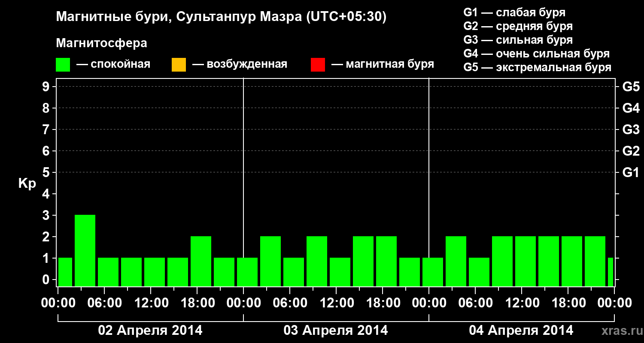The image size is (644, 343).
Task: Click the '06:00' time label under 04 Апреля
Action: (475, 303)
